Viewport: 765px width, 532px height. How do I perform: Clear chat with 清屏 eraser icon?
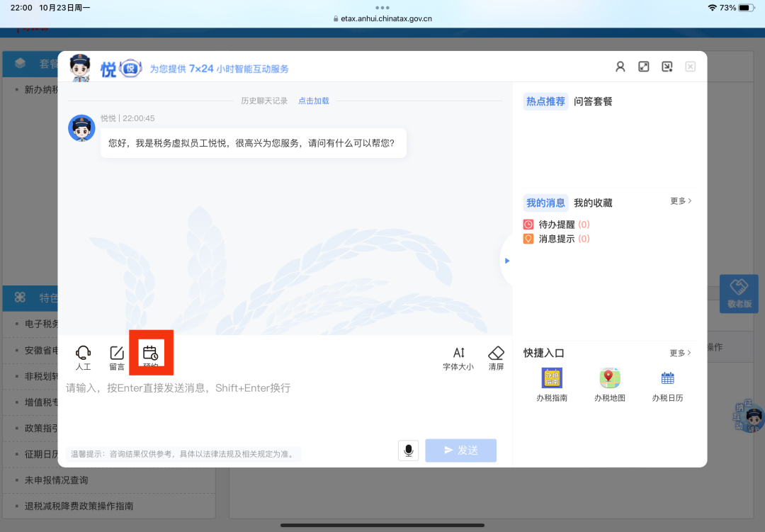pyautogui.click(x=496, y=353)
